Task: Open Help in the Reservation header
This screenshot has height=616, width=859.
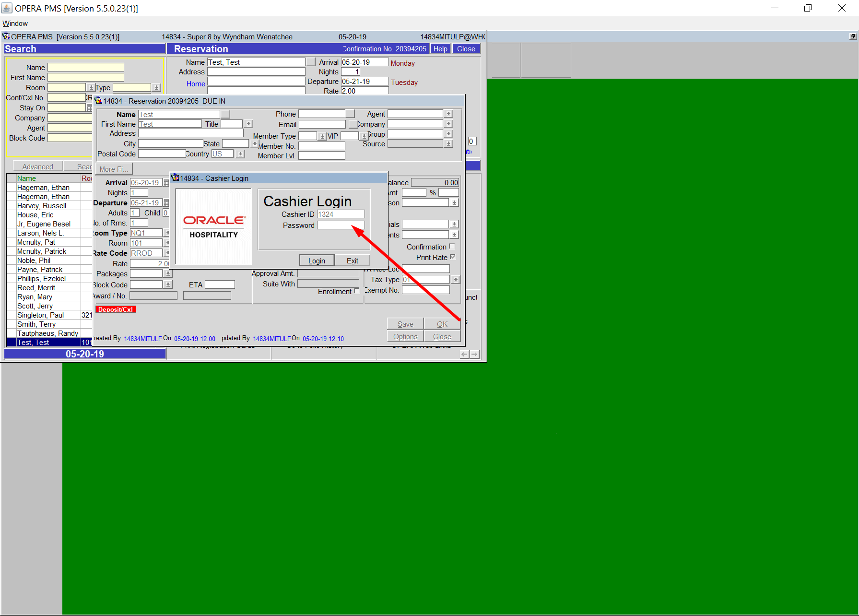Action: [440, 49]
